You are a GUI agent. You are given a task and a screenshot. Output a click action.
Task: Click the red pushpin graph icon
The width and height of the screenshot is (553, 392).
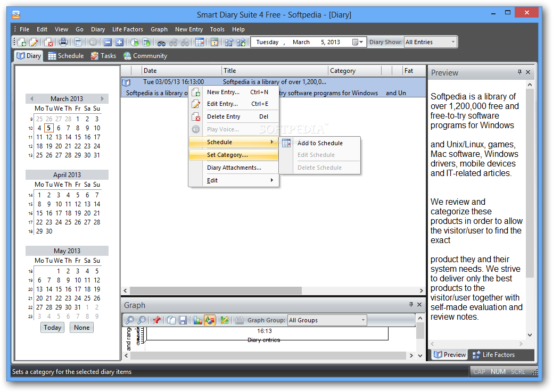pos(156,320)
